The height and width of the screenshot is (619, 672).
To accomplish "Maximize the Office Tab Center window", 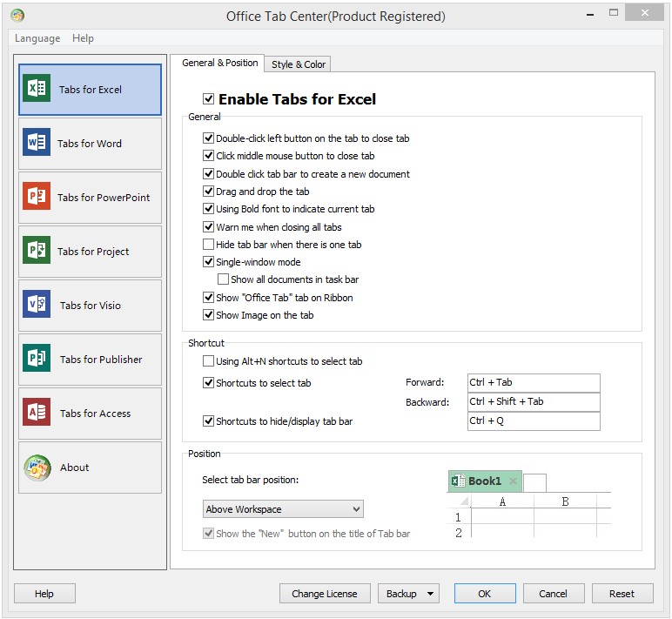I will [x=614, y=13].
